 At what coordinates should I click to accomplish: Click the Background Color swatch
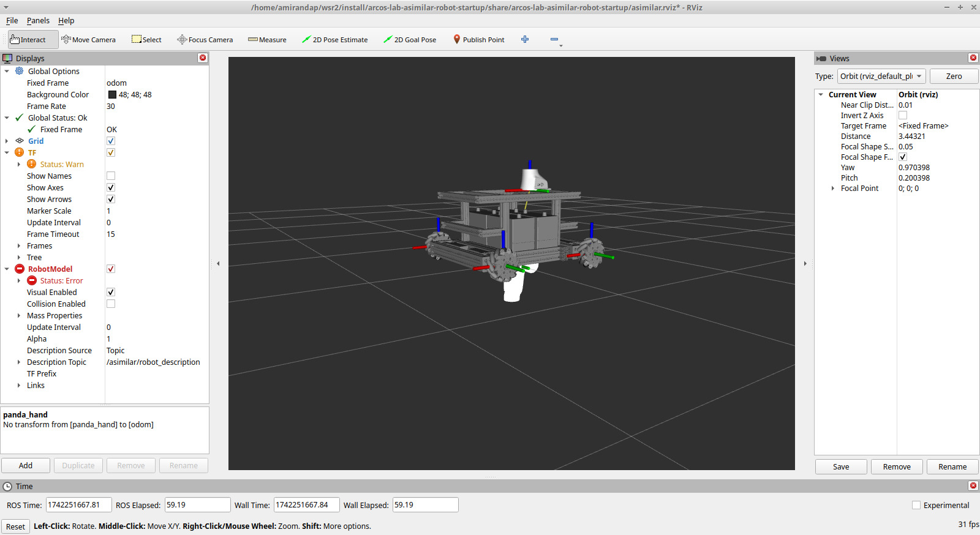tap(112, 95)
